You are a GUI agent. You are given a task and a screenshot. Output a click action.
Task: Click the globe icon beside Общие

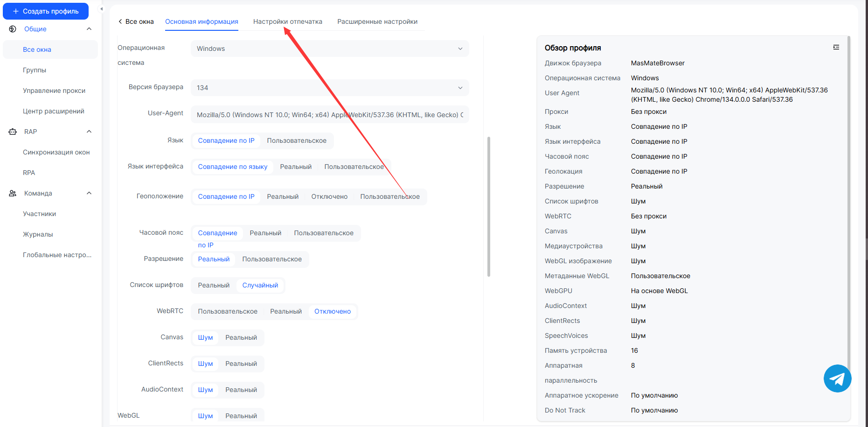[13, 29]
